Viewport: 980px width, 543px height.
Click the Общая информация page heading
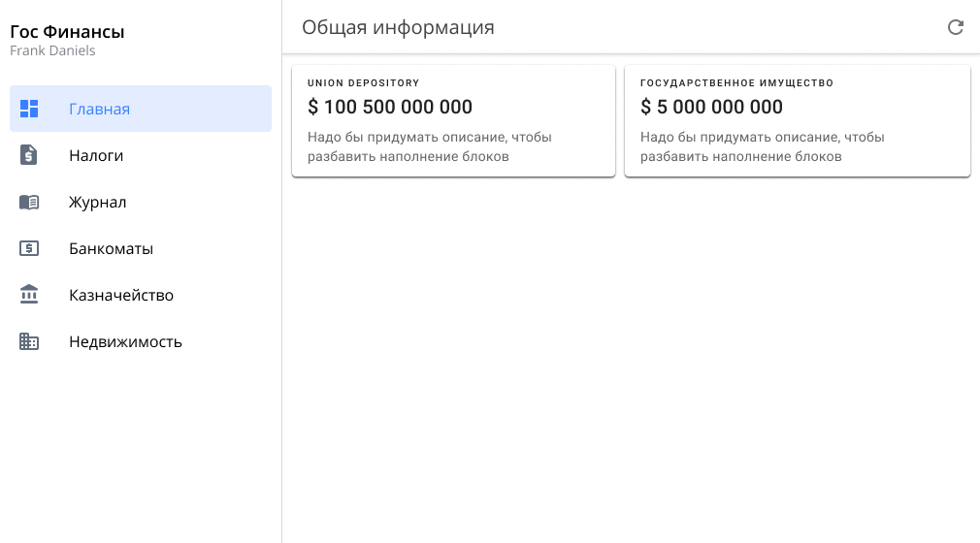coord(398,27)
